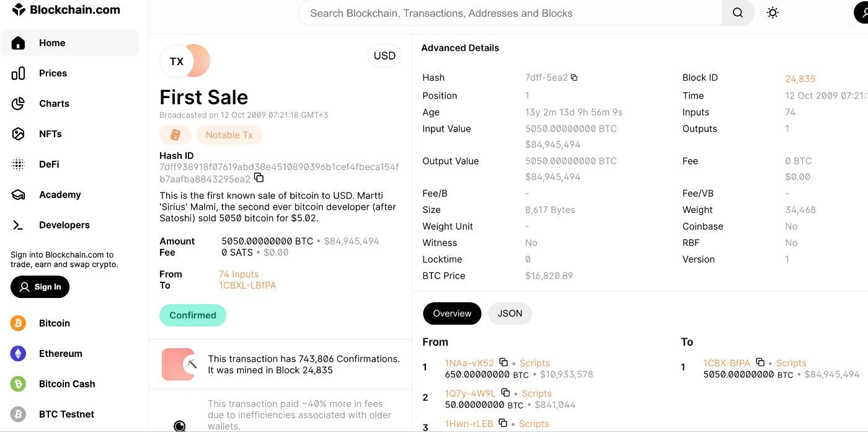Copy the short hash 7dff-5ea2
The image size is (868, 432).
coord(574,78)
